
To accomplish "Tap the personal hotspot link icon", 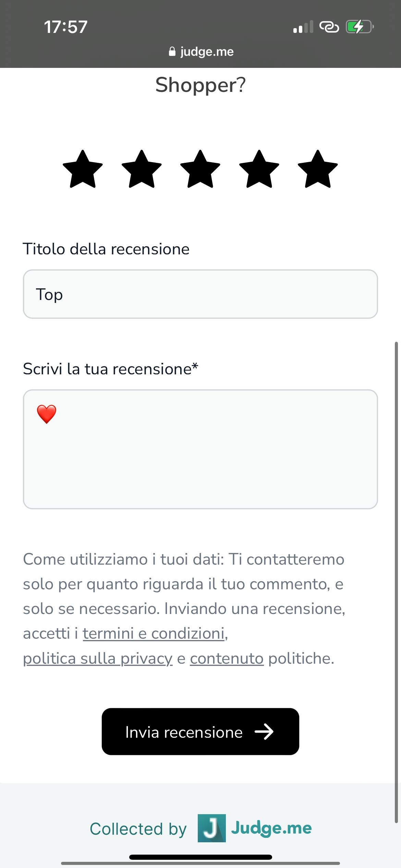I will (x=329, y=27).
